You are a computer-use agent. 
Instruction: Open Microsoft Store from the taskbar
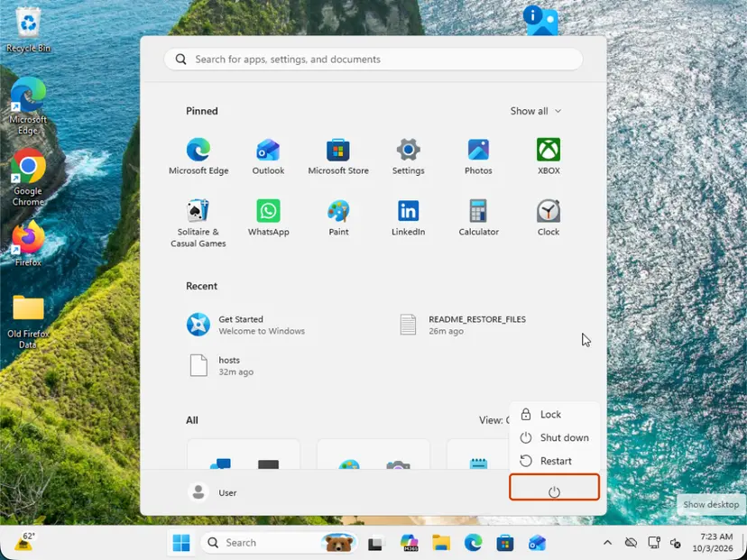[x=505, y=543]
